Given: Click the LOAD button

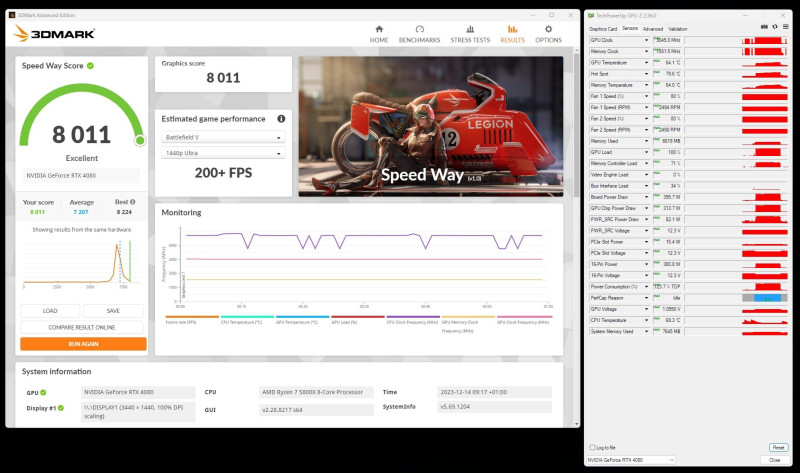Looking at the screenshot, I should (x=50, y=311).
